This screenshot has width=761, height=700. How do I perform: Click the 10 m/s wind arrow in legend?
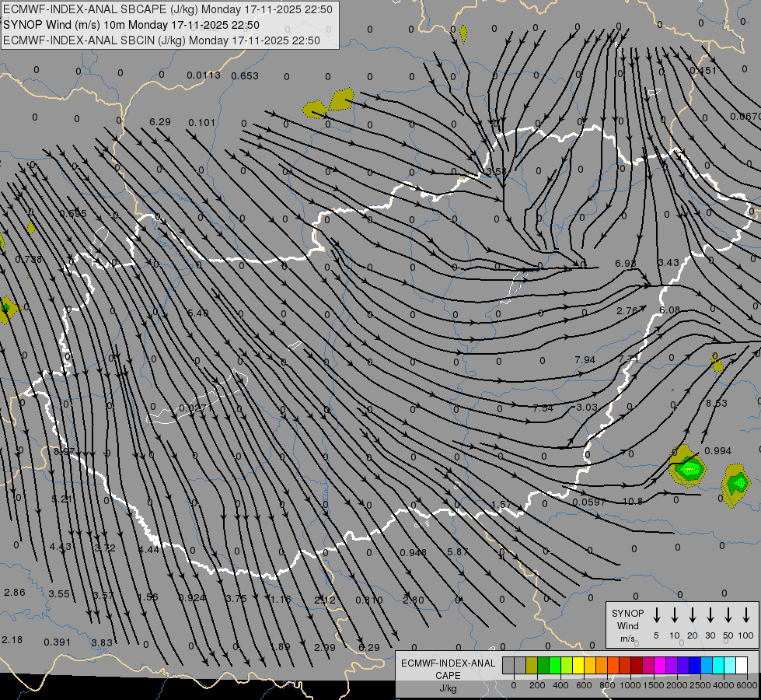674,614
